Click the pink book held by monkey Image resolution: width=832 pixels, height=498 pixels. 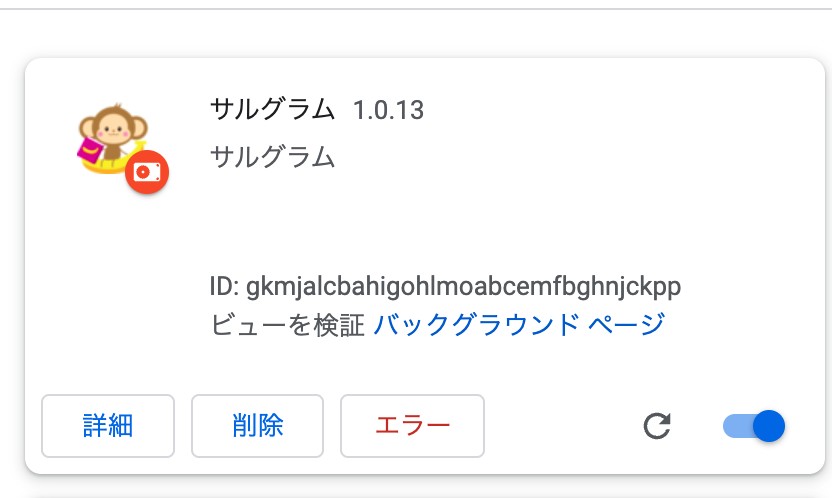[x=90, y=149]
